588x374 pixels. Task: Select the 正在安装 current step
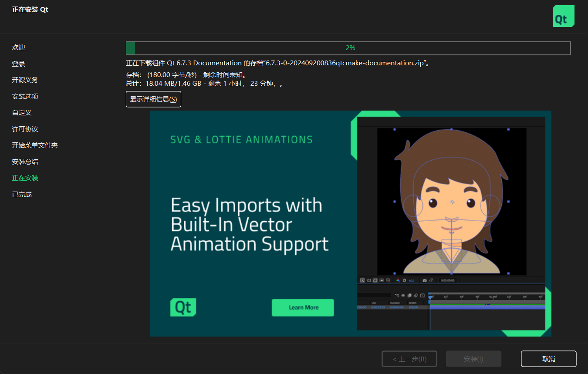(25, 178)
